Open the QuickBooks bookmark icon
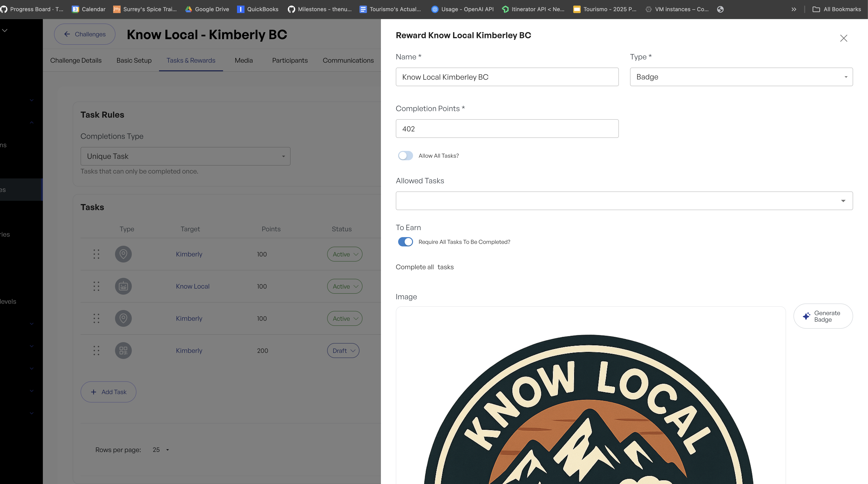 tap(240, 9)
